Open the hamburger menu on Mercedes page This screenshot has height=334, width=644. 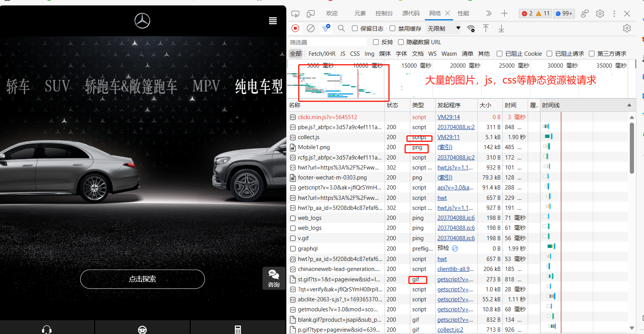point(273,21)
